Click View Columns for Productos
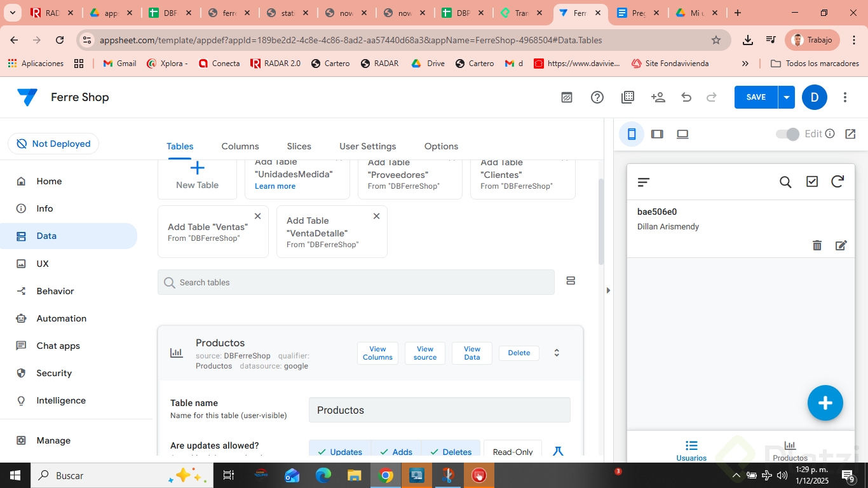868x488 pixels. (377, 353)
